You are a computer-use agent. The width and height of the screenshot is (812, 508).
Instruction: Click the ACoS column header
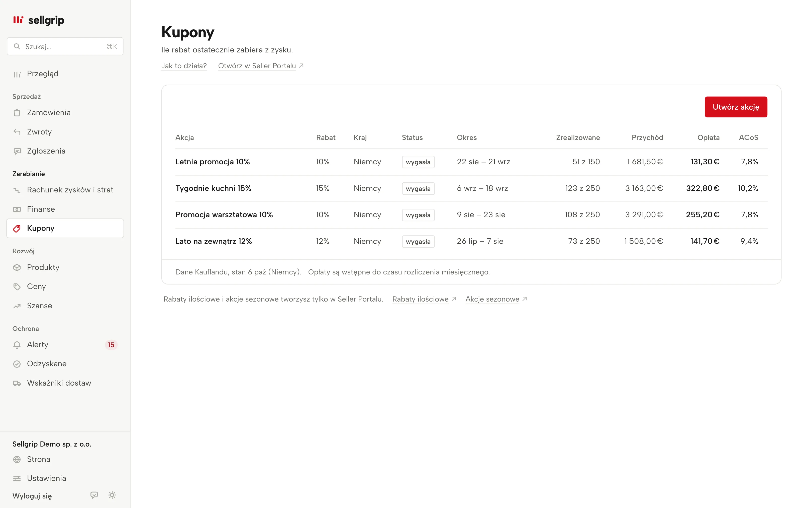(x=749, y=137)
